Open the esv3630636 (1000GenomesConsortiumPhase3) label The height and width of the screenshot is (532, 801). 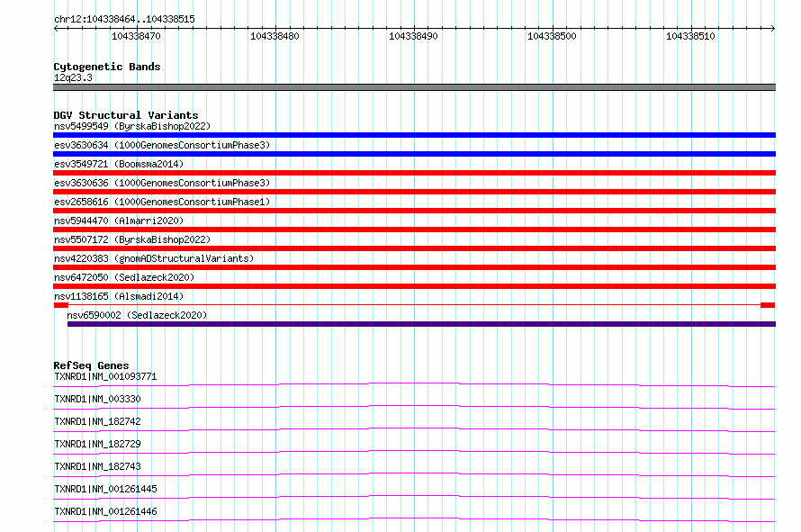pos(162,183)
